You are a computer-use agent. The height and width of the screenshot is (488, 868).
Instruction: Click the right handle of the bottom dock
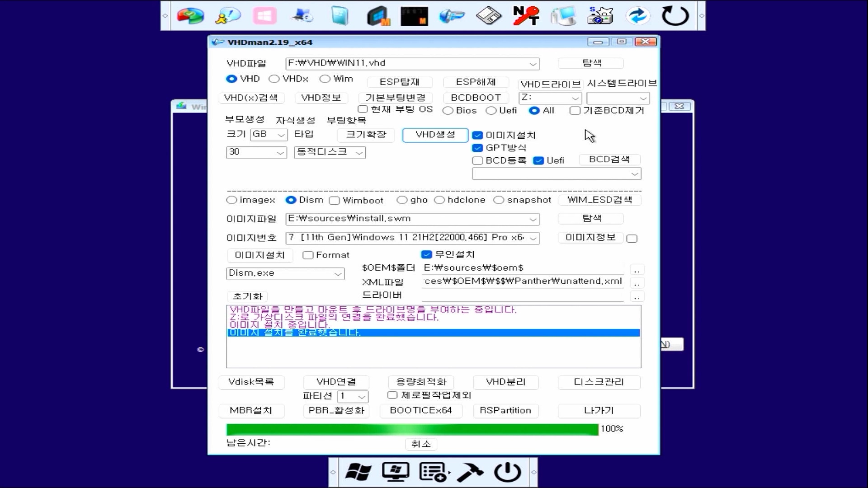[533, 472]
